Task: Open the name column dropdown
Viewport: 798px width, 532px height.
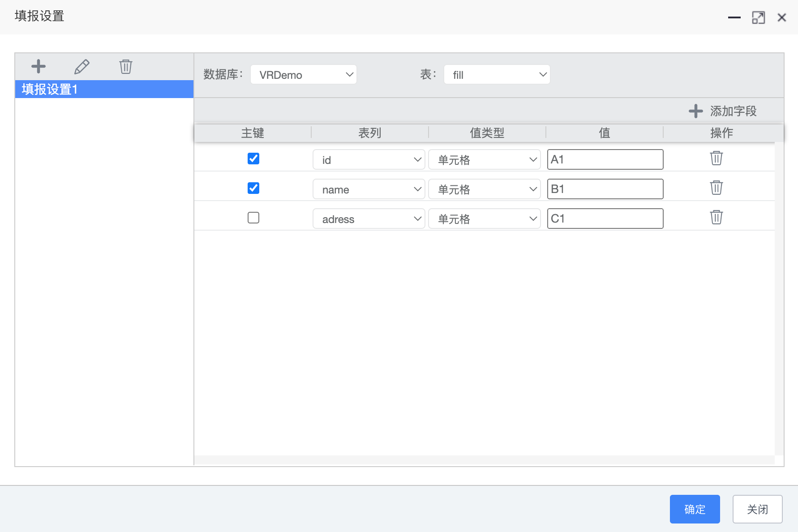Action: click(369, 189)
